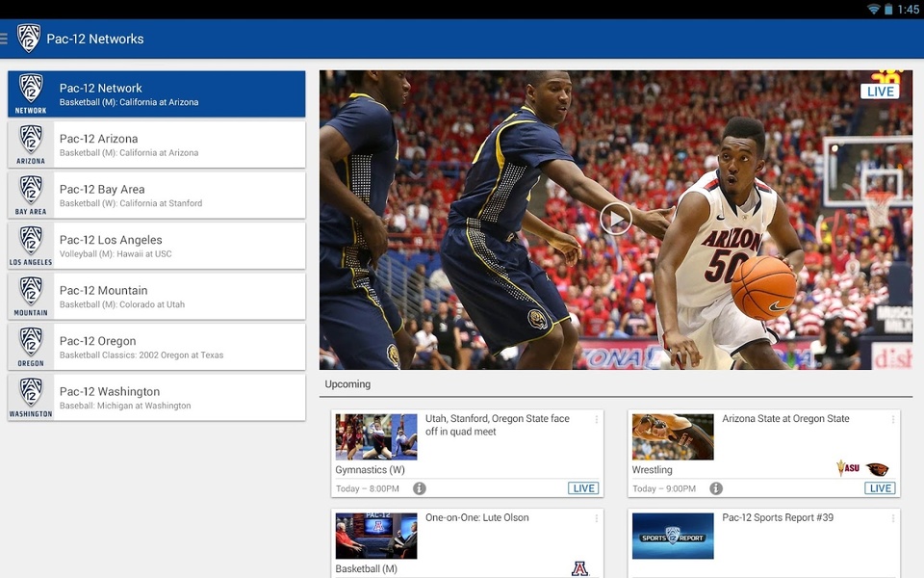
Task: Open overflow menu on Gymnastics quad meet card
Action: coord(597,419)
